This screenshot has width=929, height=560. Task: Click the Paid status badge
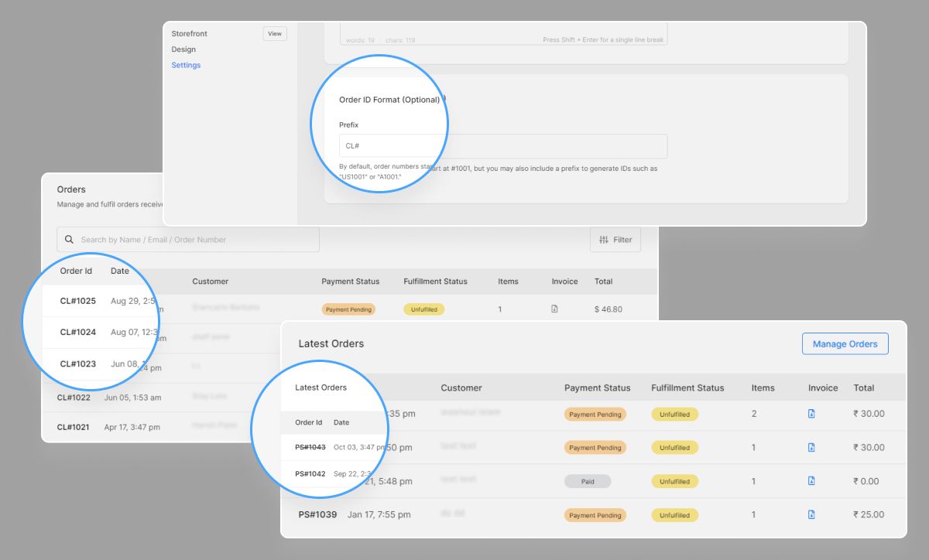tap(588, 481)
